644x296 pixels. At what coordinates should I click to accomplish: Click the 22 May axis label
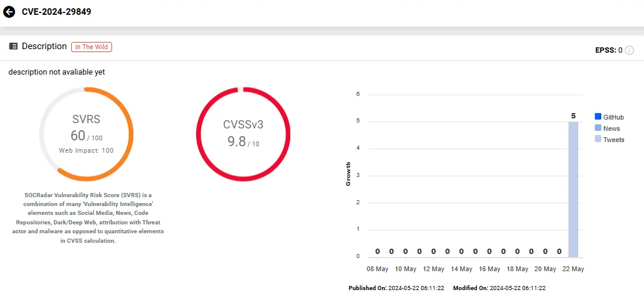tap(573, 269)
